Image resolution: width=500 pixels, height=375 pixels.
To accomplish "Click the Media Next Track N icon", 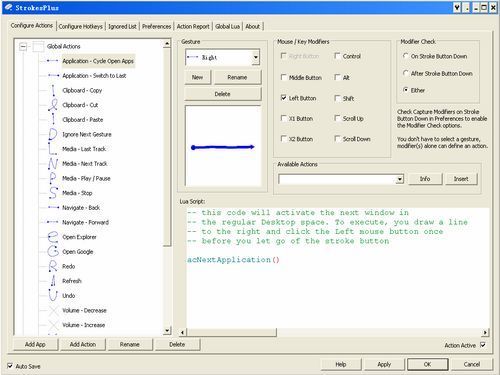I will [x=53, y=163].
